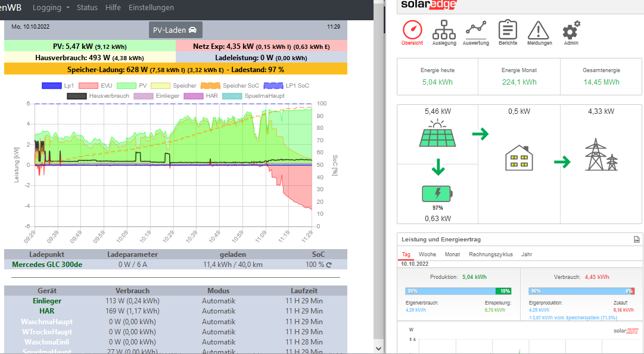Open the PV-Laden charge mode selector
644x354 pixels.
(175, 30)
